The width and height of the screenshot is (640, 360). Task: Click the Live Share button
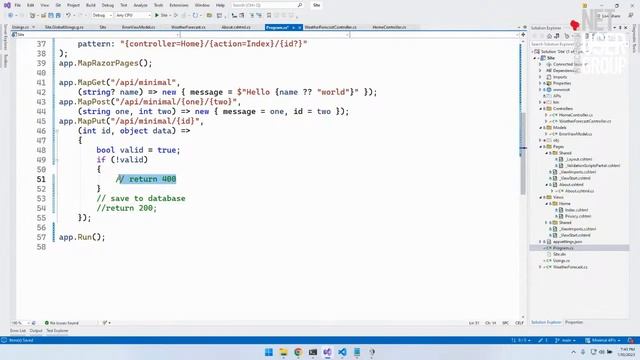click(x=609, y=16)
